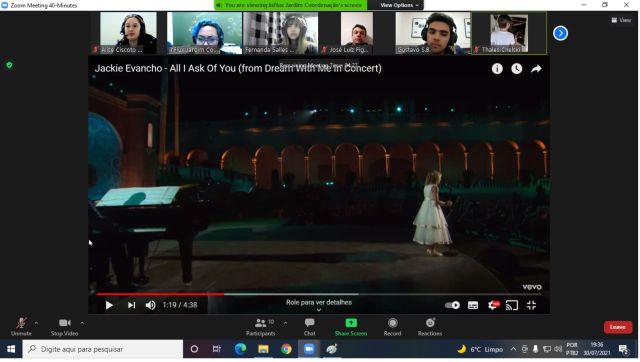Seek along the red video progress bar
Viewport: 640px width, 362px height.
[x=319, y=294]
